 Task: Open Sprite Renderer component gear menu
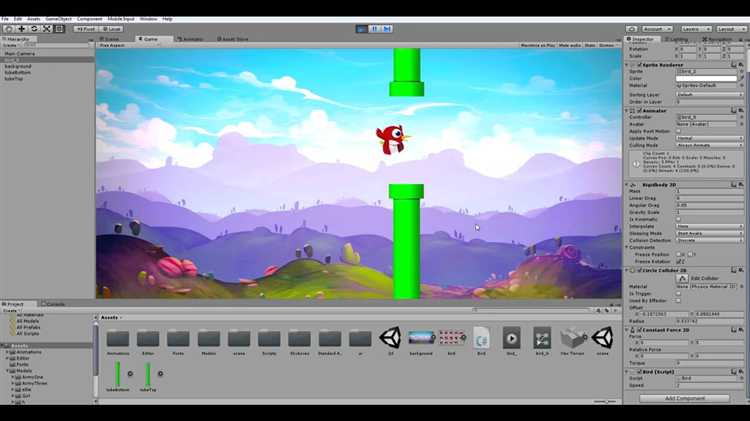[741, 65]
